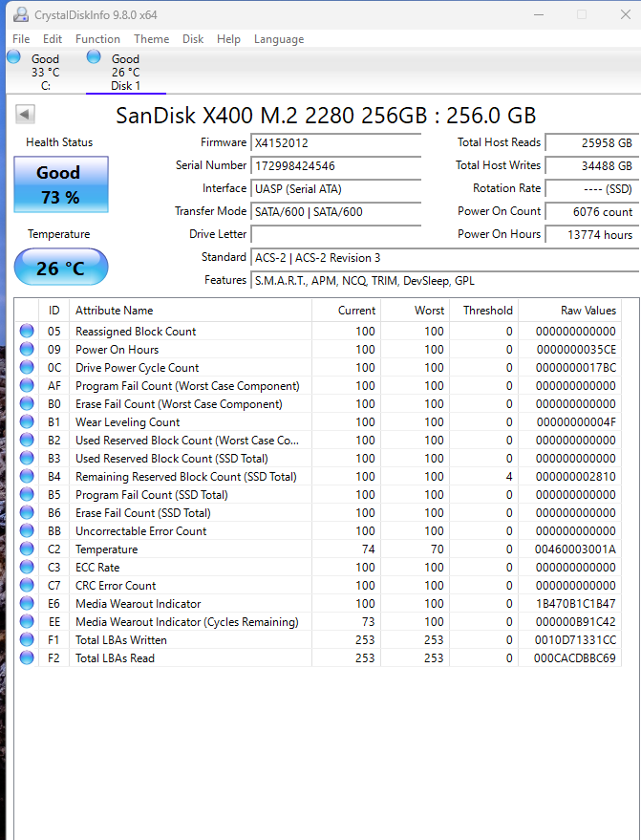641x840 pixels.
Task: Click the Threshold column header
Action: [484, 311]
